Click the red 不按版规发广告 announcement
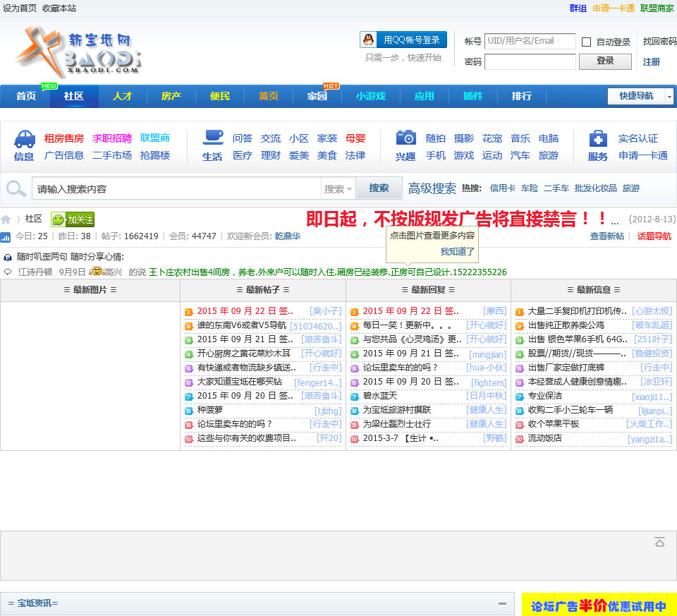 click(x=457, y=219)
